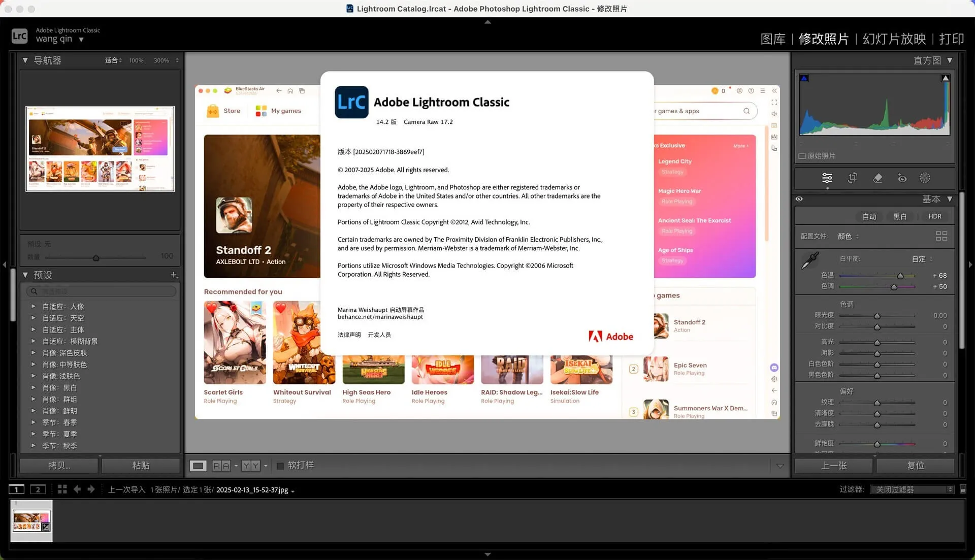Collapse the right panel group arrow

pyautogui.click(x=970, y=265)
